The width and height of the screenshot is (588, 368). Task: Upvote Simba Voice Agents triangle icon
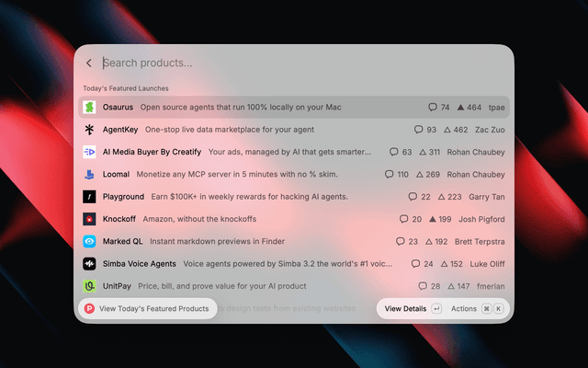(444, 264)
